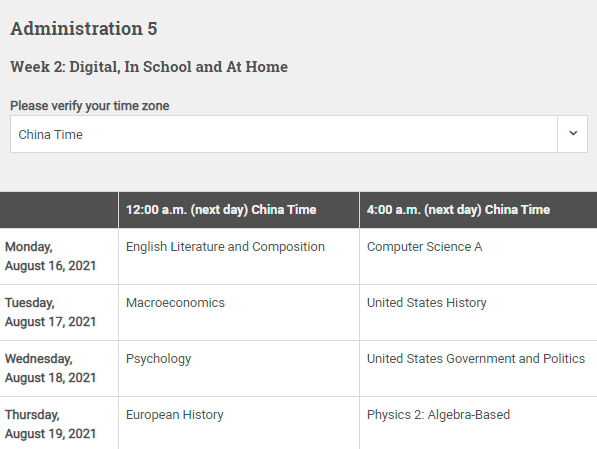Select Week 2: Digital, In School and At Home heading
The width and height of the screenshot is (597, 449).
point(149,67)
